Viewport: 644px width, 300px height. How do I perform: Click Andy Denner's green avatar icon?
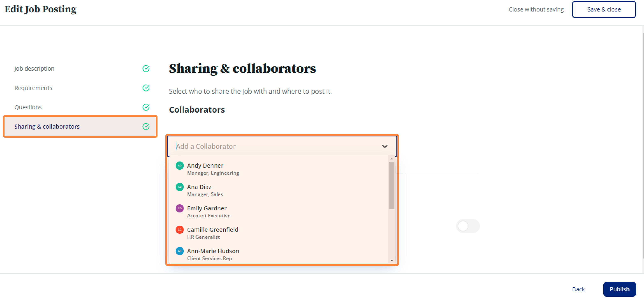[x=180, y=166]
